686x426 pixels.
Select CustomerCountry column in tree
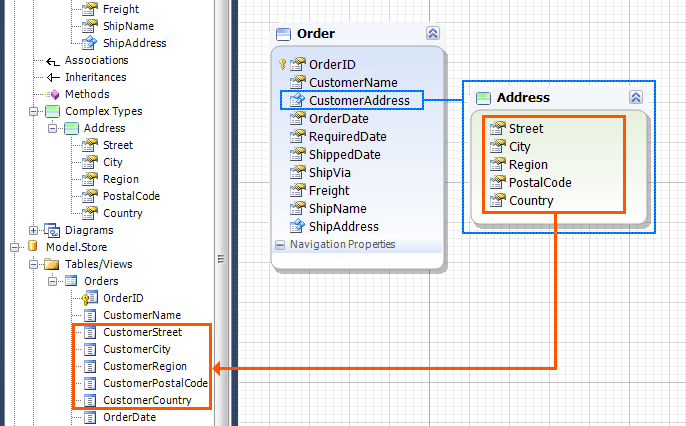click(x=147, y=401)
